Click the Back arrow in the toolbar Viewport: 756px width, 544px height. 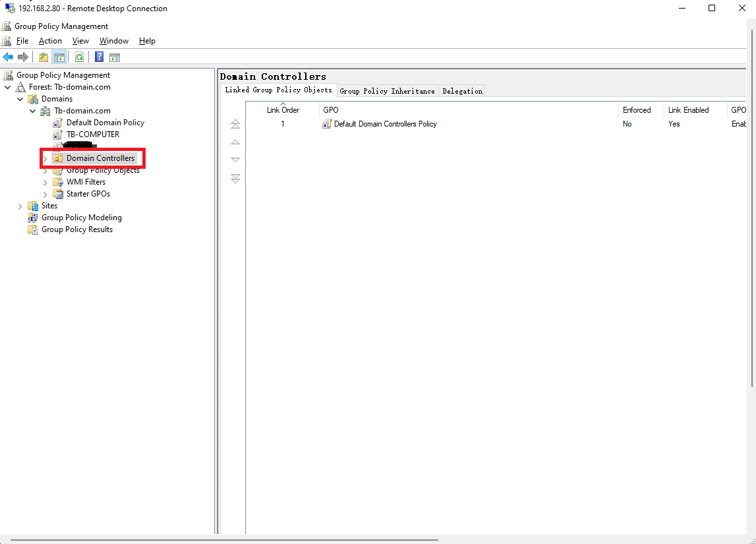8,57
